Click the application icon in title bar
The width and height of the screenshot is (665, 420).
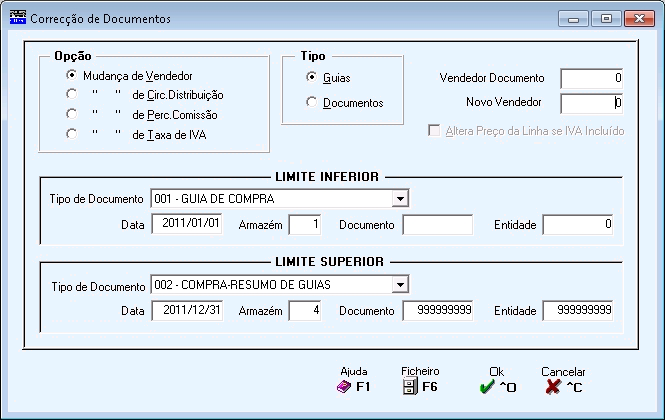click(x=17, y=18)
